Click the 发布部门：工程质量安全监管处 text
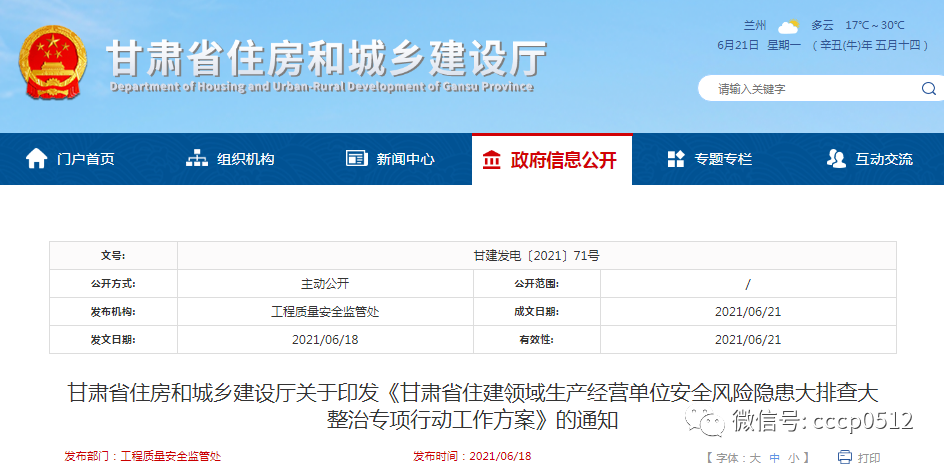The height and width of the screenshot is (464, 944). point(143,456)
